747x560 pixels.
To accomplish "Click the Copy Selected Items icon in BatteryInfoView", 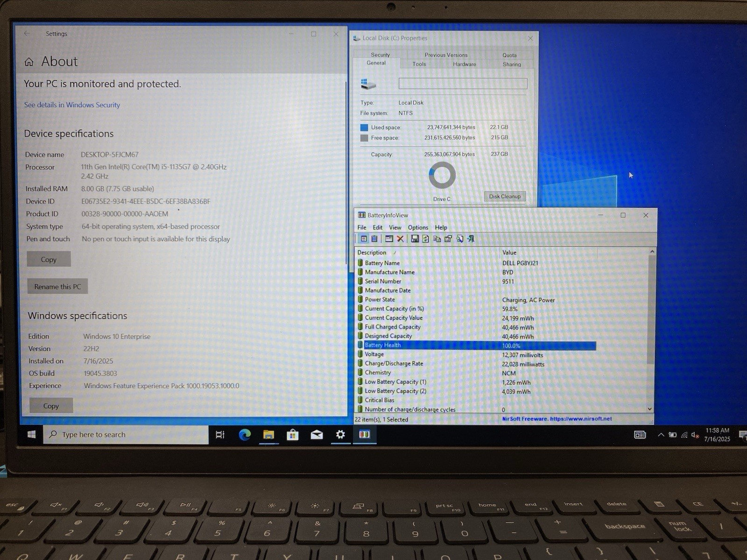I will point(437,239).
